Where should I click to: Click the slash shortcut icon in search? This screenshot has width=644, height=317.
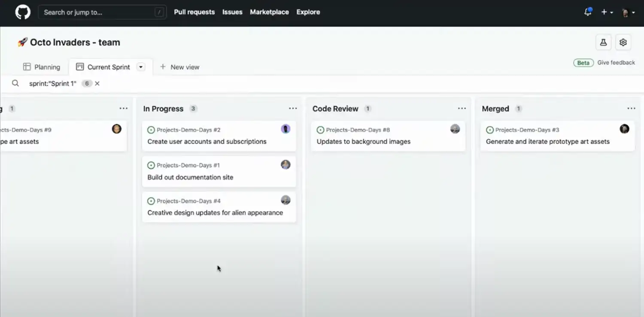click(158, 12)
